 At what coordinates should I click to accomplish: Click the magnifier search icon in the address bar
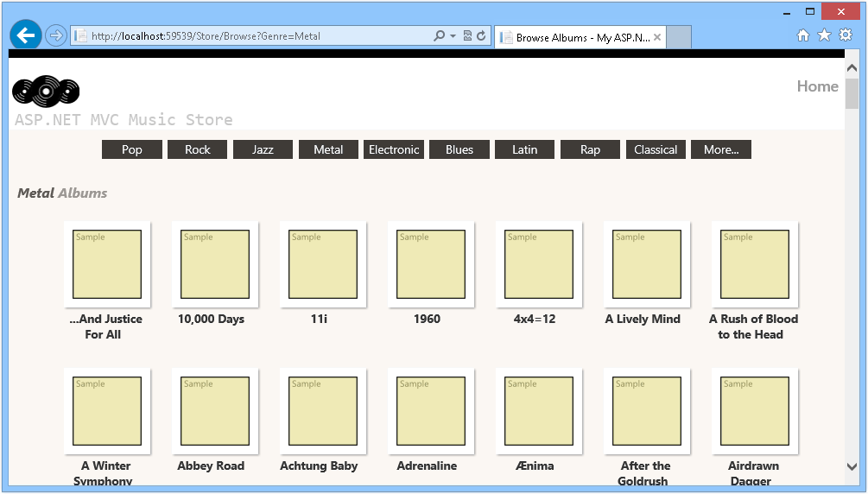439,36
